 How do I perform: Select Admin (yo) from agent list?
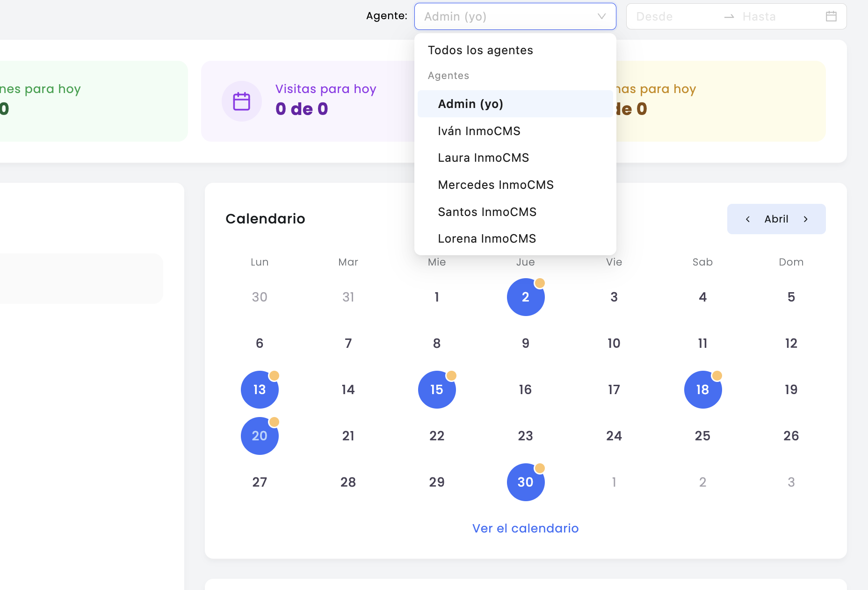pos(515,104)
